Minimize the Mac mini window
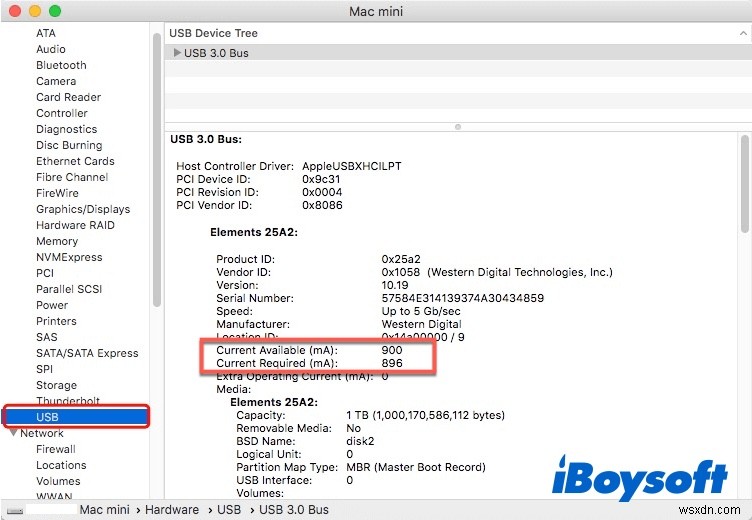Image resolution: width=752 pixels, height=520 pixels. click(x=35, y=11)
